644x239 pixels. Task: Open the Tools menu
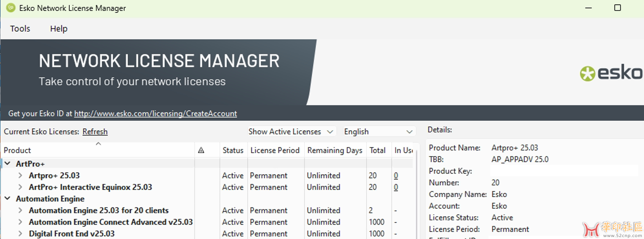point(20,29)
